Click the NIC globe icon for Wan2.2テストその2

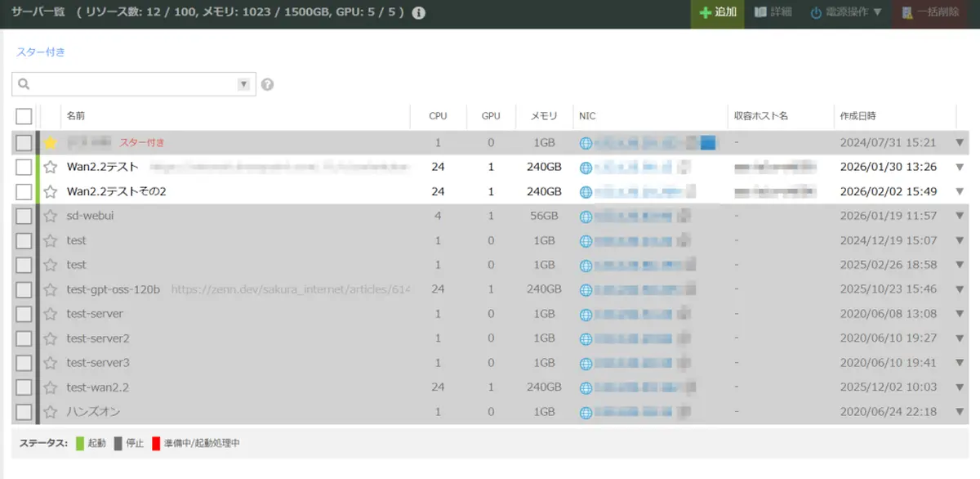[x=586, y=192]
